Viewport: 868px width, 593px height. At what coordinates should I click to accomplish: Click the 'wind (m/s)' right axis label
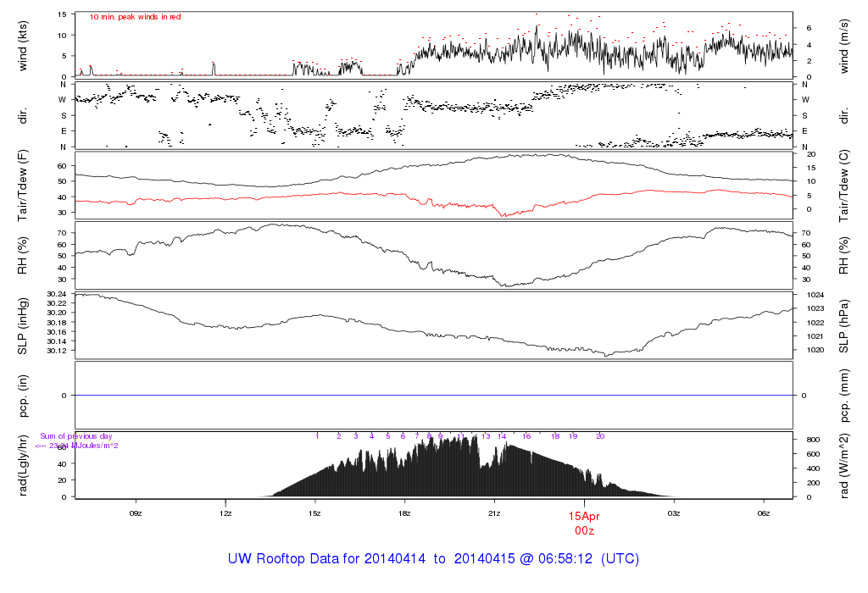844,44
